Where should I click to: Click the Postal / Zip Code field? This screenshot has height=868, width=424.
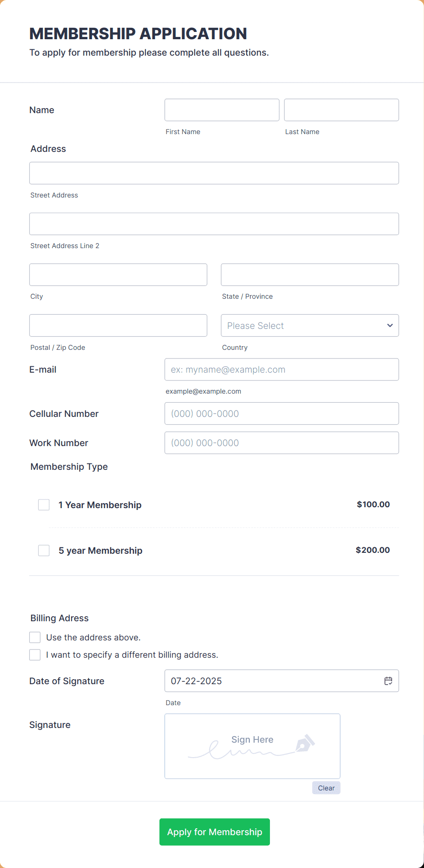point(118,325)
